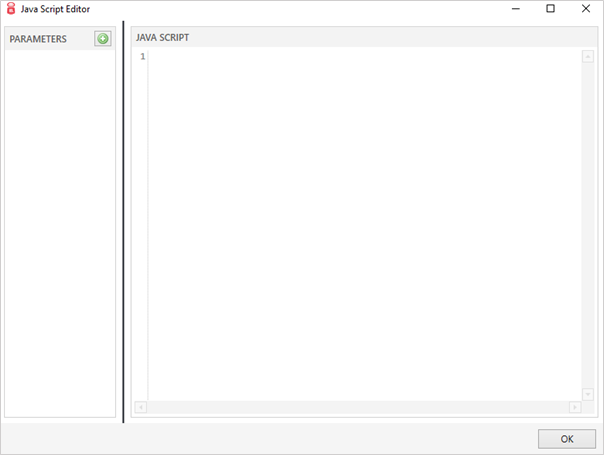Maximize the Java Script Editor window

(550, 8)
